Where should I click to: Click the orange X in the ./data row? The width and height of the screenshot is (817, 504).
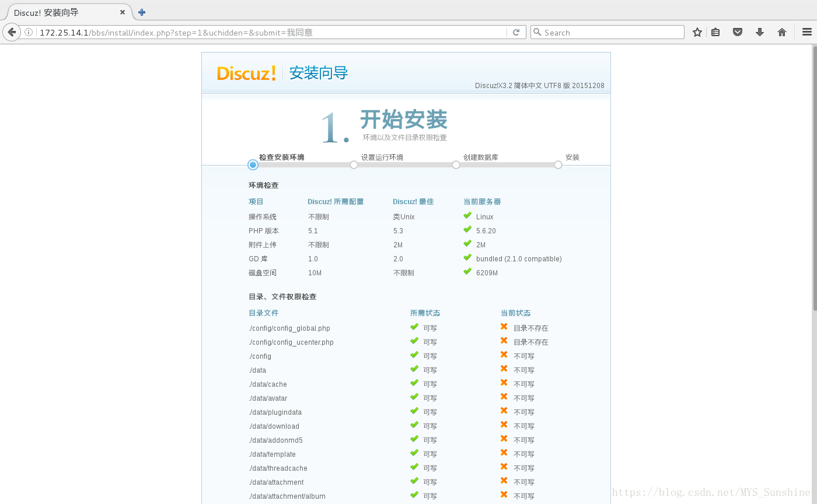tap(504, 369)
